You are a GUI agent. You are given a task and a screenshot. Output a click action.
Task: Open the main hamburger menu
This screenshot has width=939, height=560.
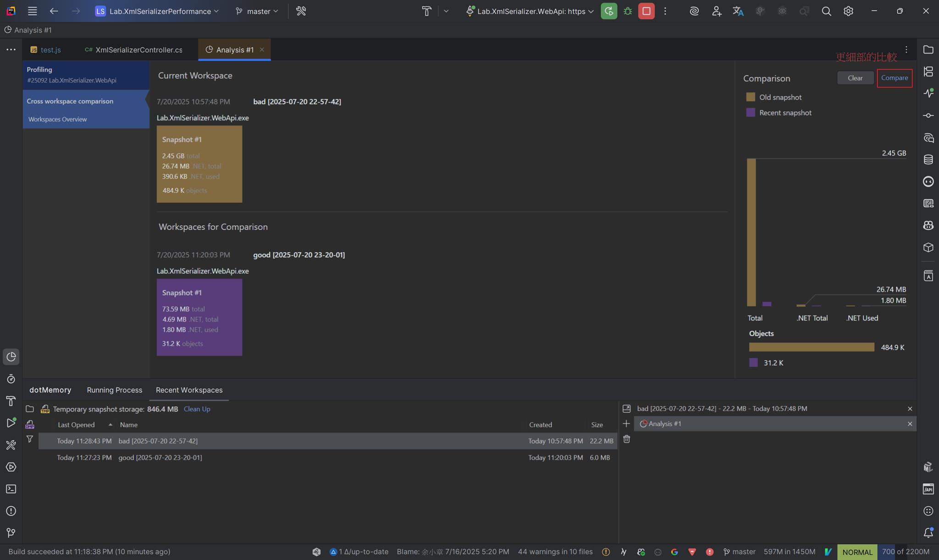32,11
